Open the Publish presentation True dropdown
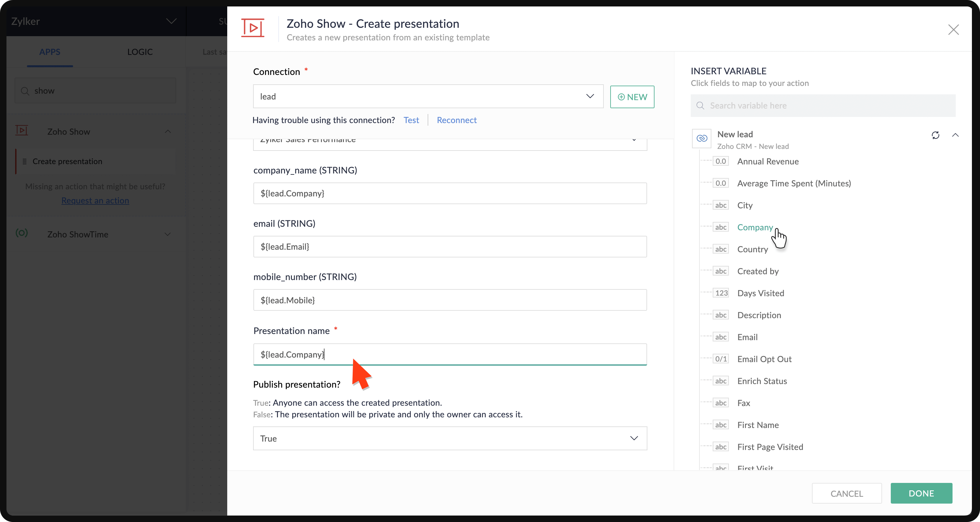Image resolution: width=980 pixels, height=522 pixels. tap(450, 438)
